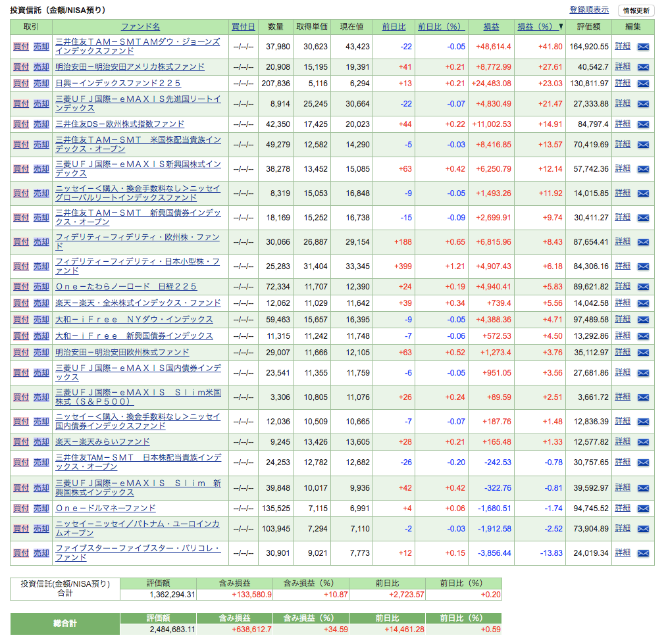Click envelope icon in 三井住友DS-欧州株式指数ファンド row
Viewport: 668px width, 644px height.
(x=643, y=124)
